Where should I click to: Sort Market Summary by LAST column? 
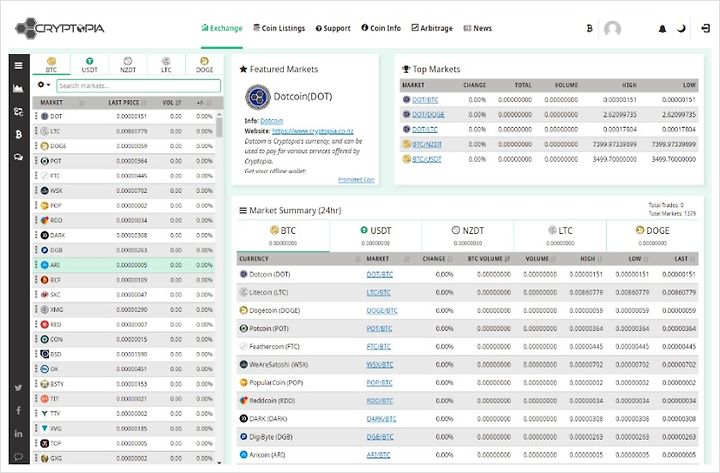[685, 259]
